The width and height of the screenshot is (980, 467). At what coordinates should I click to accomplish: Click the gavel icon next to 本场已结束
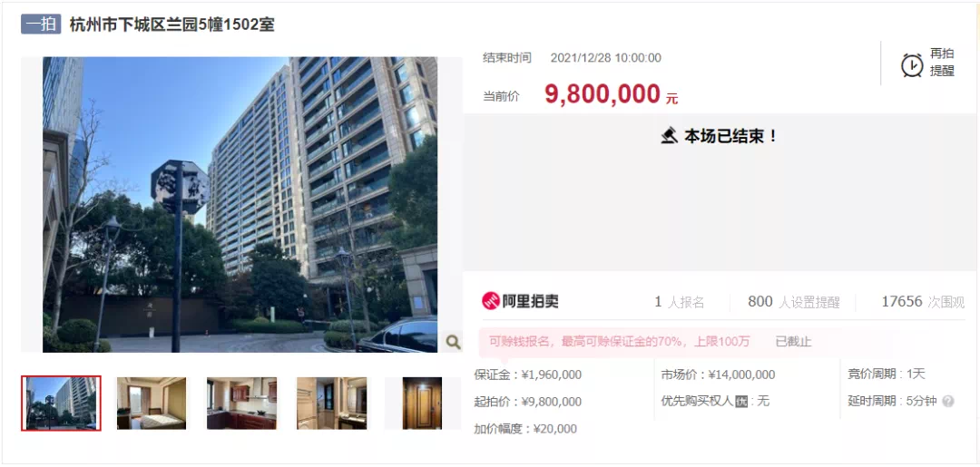click(670, 135)
